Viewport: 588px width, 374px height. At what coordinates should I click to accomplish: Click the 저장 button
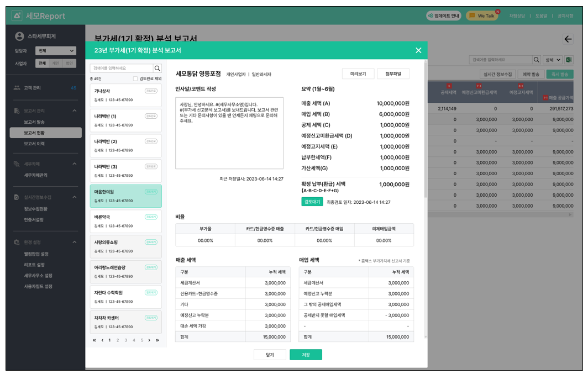pos(306,355)
